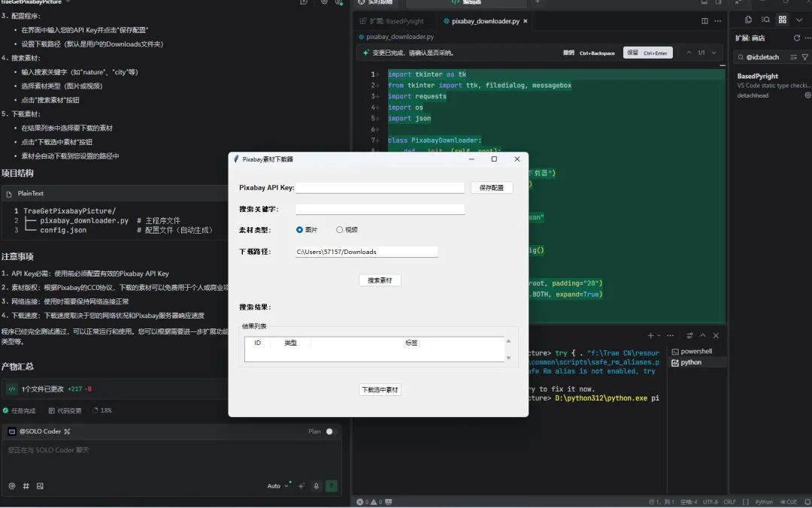Click the CUE status bar item

[x=788, y=502]
